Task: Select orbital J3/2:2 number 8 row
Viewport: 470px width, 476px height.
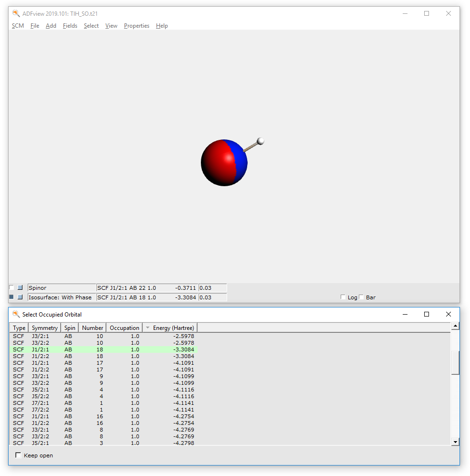Action: pos(104,436)
